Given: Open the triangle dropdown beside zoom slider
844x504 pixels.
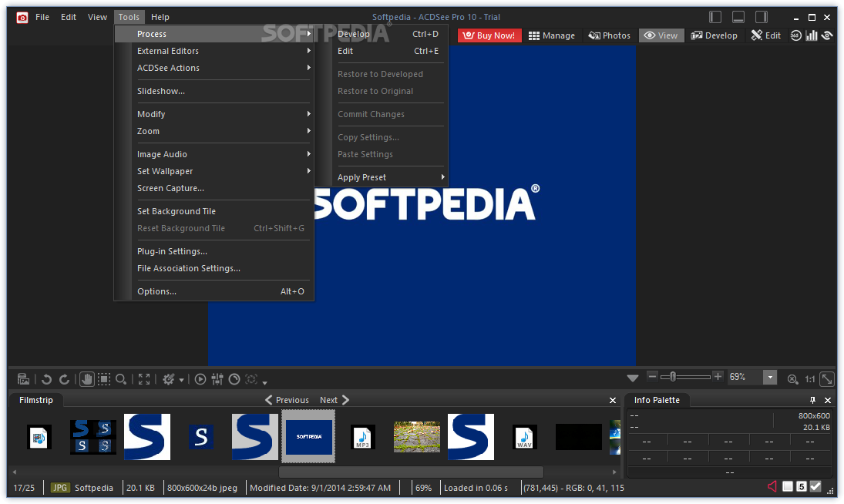Looking at the screenshot, I should click(633, 378).
